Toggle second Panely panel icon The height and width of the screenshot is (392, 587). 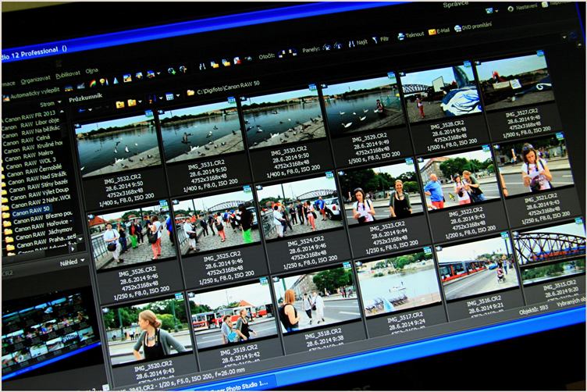coord(338,45)
